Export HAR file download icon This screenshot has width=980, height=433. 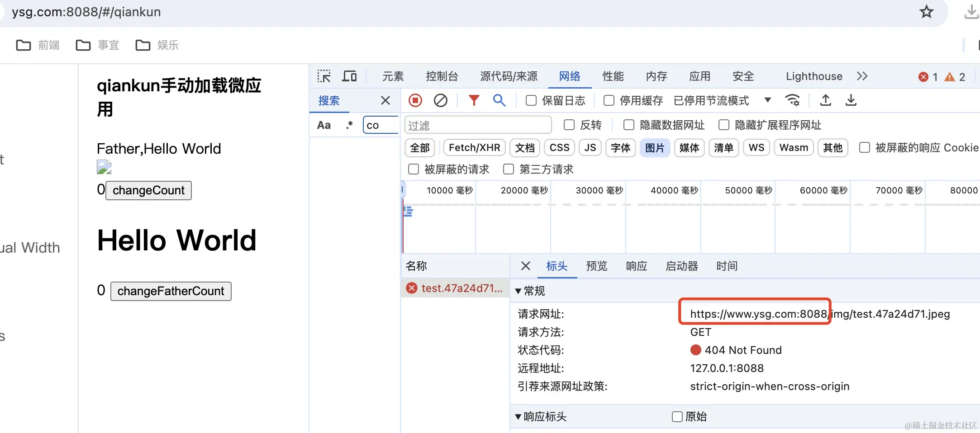851,100
